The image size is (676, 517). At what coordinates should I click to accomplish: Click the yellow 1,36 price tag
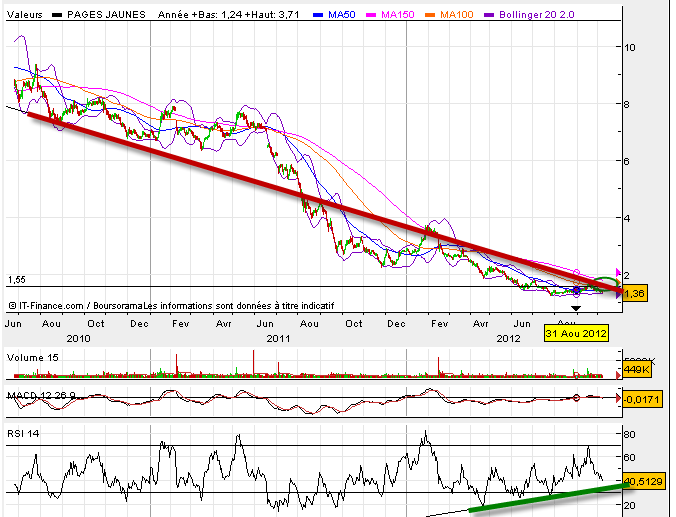pyautogui.click(x=634, y=294)
